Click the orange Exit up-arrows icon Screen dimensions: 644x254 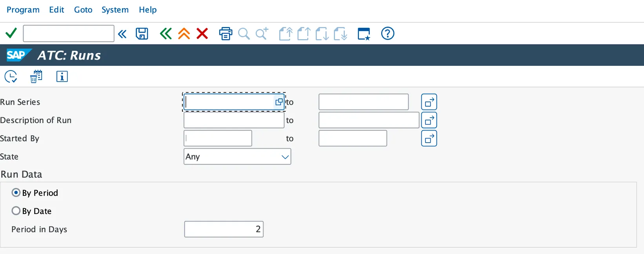[184, 34]
